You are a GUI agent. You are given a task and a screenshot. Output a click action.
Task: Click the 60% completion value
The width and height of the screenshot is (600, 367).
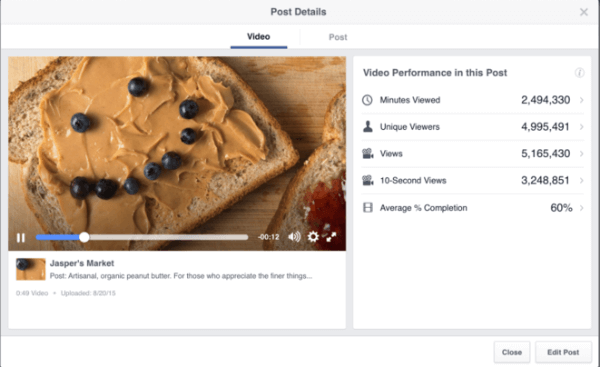[561, 208]
